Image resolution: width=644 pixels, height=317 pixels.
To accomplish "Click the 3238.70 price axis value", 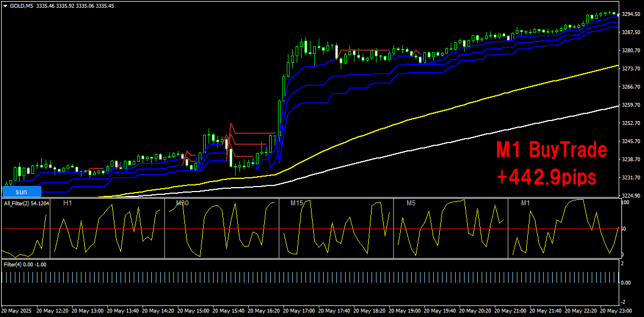I will (x=631, y=159).
